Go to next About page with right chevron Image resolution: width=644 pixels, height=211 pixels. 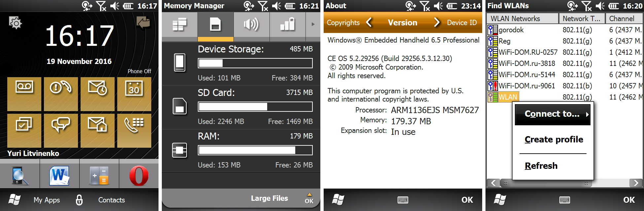(x=437, y=22)
